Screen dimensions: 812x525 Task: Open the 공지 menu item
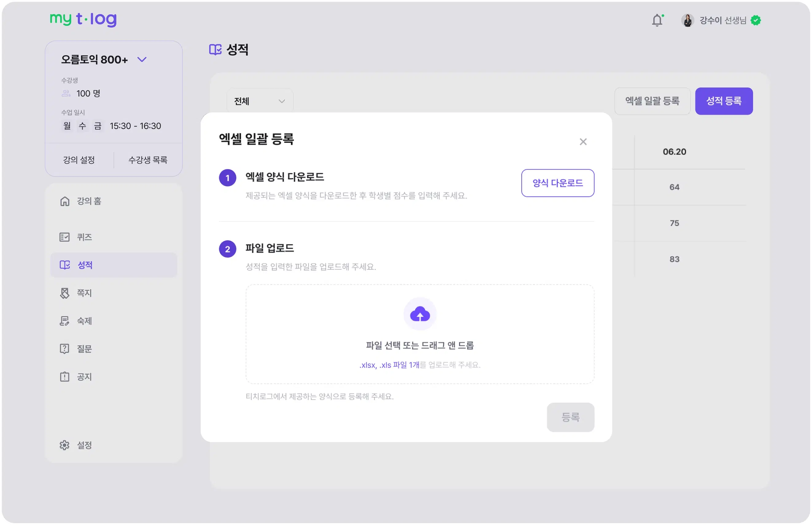coord(114,377)
